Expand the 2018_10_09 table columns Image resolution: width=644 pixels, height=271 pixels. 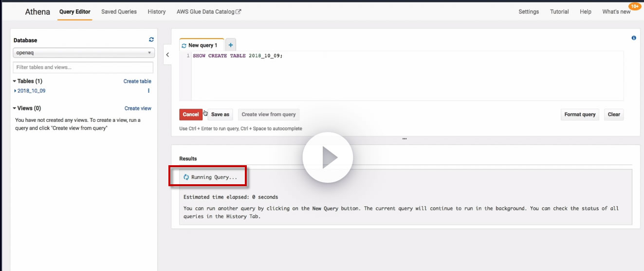coord(16,91)
